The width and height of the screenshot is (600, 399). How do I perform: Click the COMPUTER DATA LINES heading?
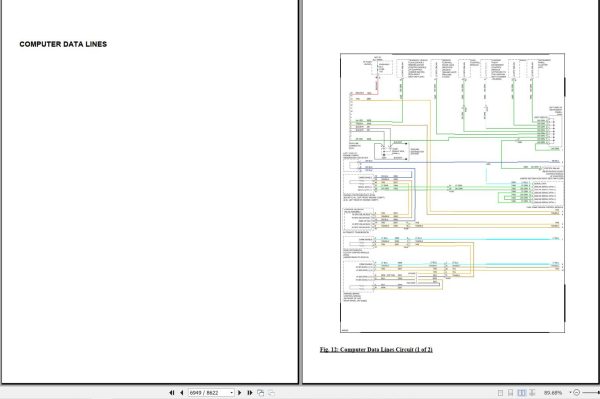coord(63,44)
